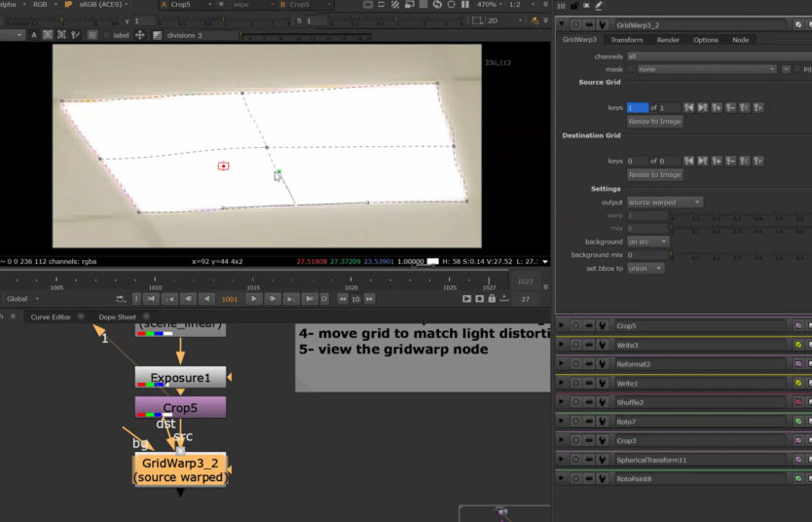Open the background 'on src' dropdown

[648, 242]
